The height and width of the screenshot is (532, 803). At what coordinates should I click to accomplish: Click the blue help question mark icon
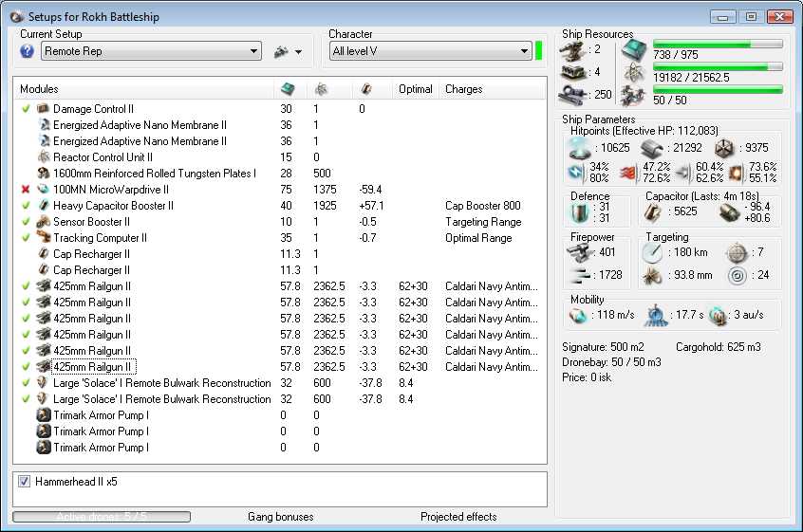click(x=27, y=51)
